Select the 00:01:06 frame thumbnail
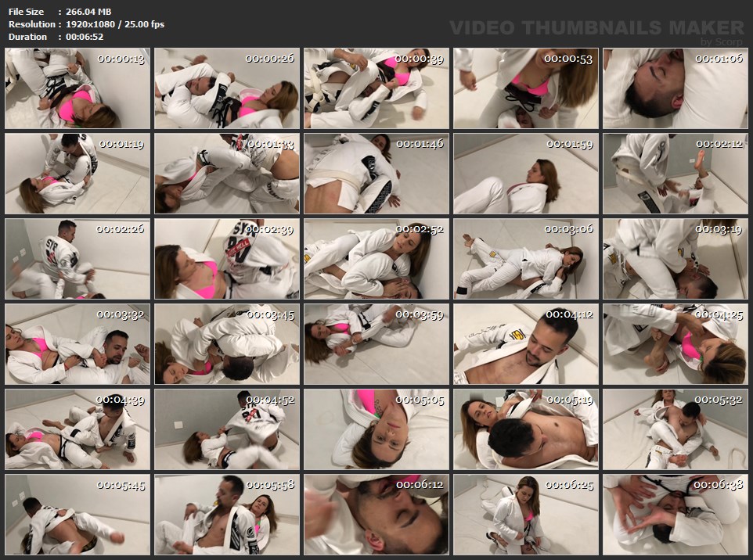Image resolution: width=753 pixels, height=560 pixels. click(676, 88)
